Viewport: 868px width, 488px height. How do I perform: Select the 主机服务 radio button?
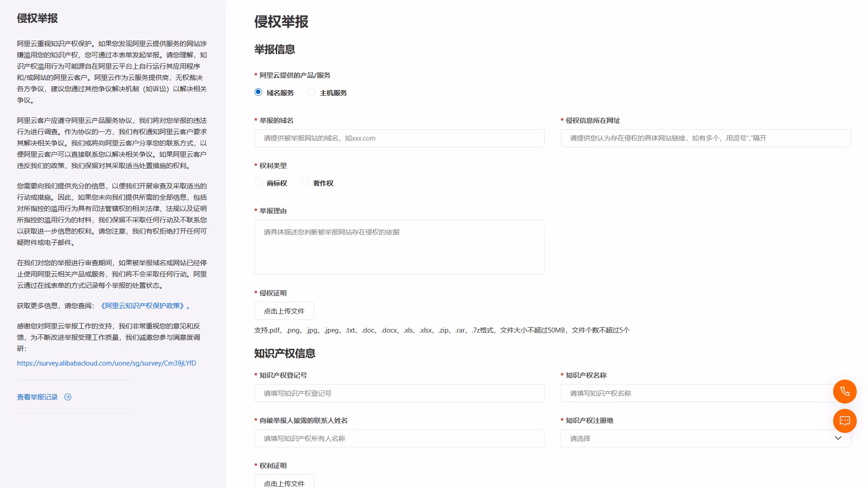pyautogui.click(x=311, y=92)
